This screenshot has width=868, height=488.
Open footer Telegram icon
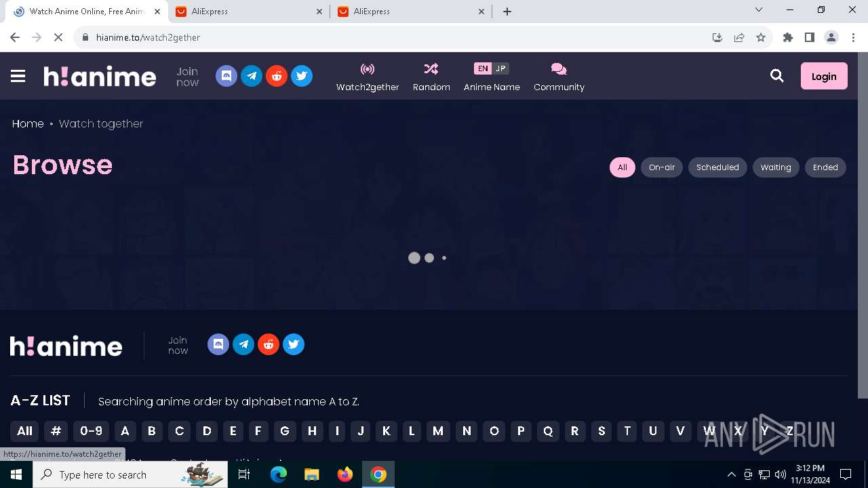(243, 344)
